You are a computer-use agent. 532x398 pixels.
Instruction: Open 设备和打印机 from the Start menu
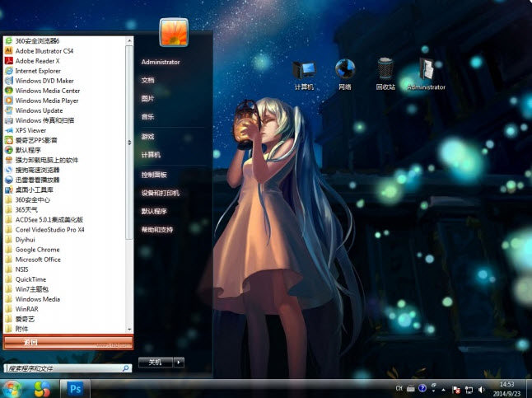[x=160, y=193]
